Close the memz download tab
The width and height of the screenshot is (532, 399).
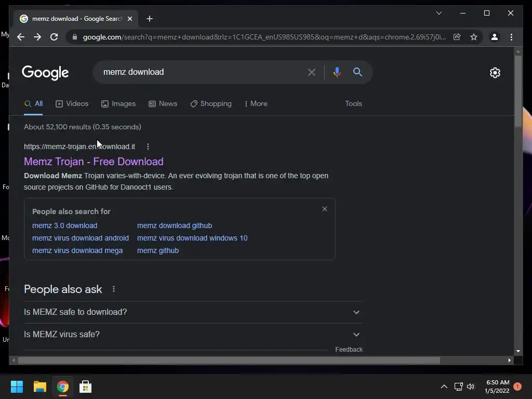(129, 19)
